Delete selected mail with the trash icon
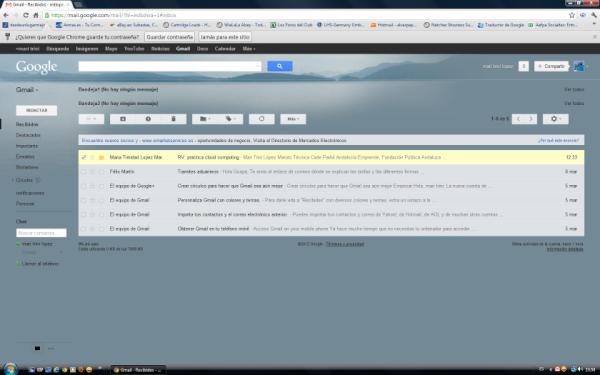The width and height of the screenshot is (600, 375). coord(173,119)
